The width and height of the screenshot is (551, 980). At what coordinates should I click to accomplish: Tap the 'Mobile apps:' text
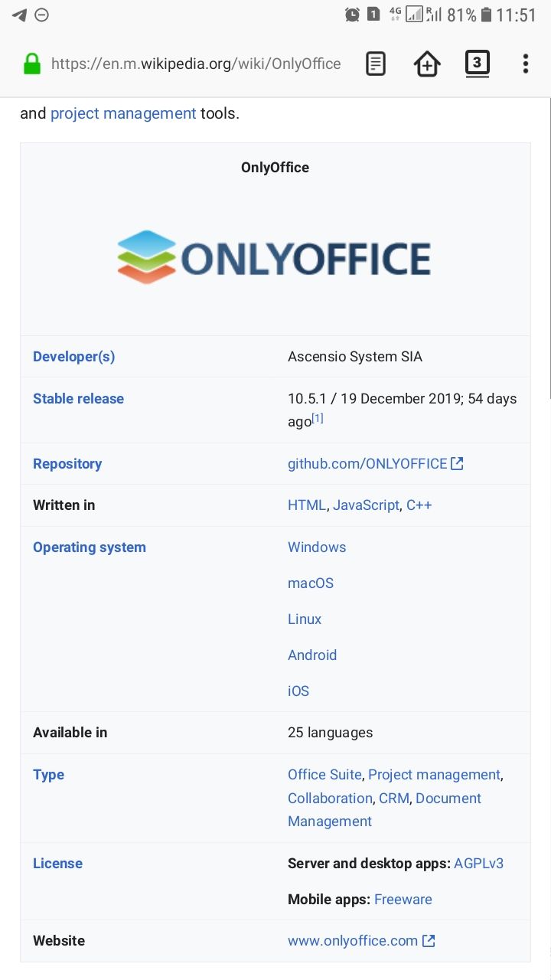329,899
